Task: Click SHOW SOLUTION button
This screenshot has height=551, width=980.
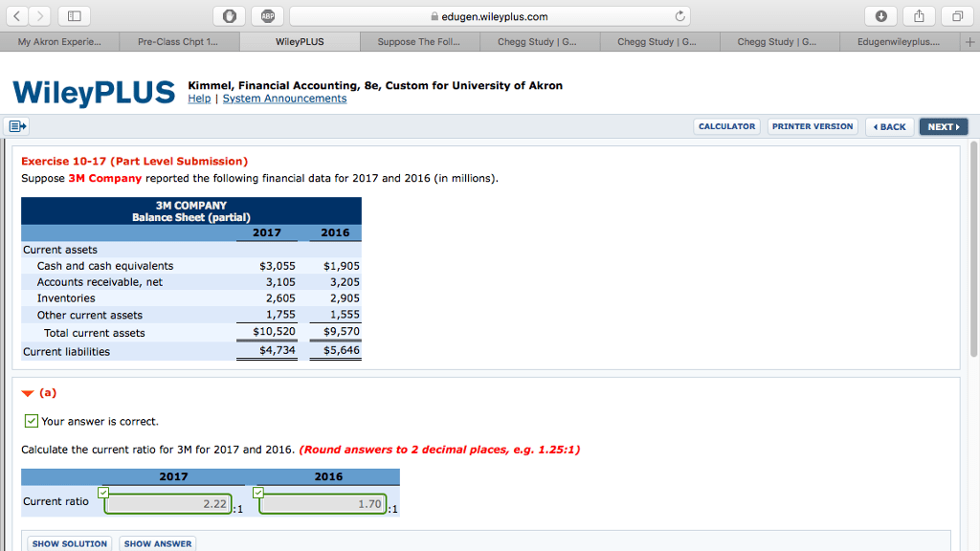Action: coord(69,543)
